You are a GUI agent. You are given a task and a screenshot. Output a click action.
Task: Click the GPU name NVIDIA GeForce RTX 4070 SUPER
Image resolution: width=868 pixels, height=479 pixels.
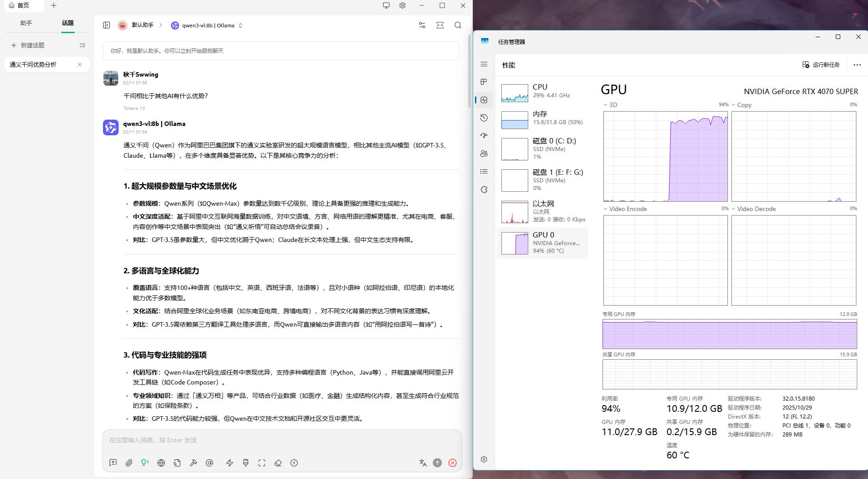801,91
